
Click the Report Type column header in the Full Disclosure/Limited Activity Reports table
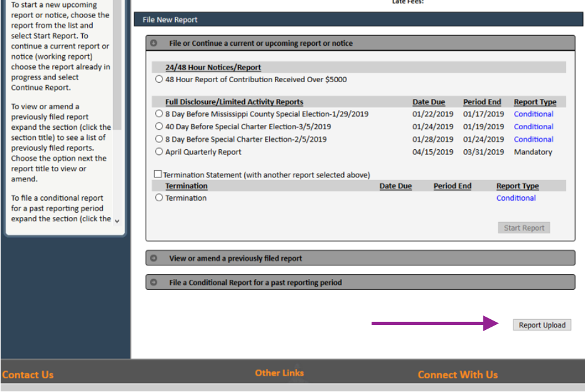(x=535, y=102)
